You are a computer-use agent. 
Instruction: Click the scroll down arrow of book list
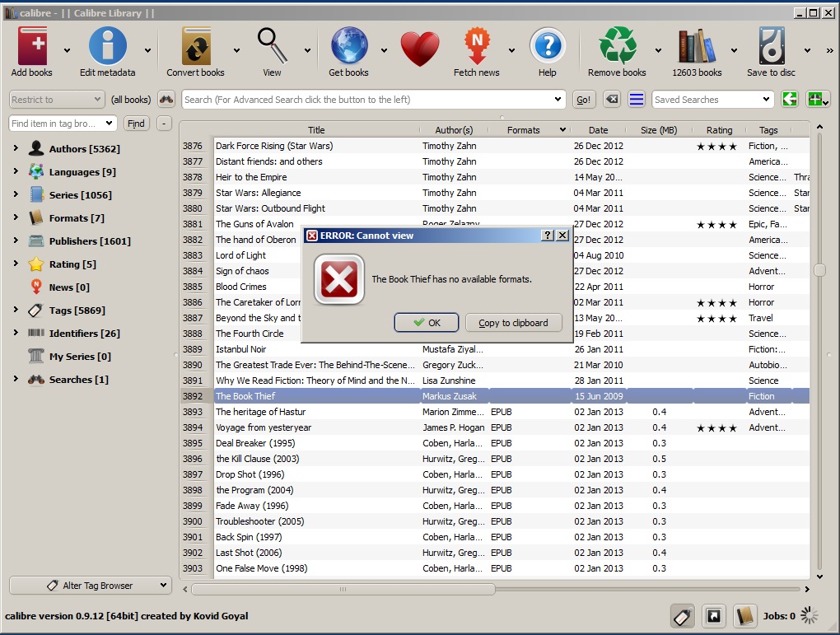tap(819, 577)
